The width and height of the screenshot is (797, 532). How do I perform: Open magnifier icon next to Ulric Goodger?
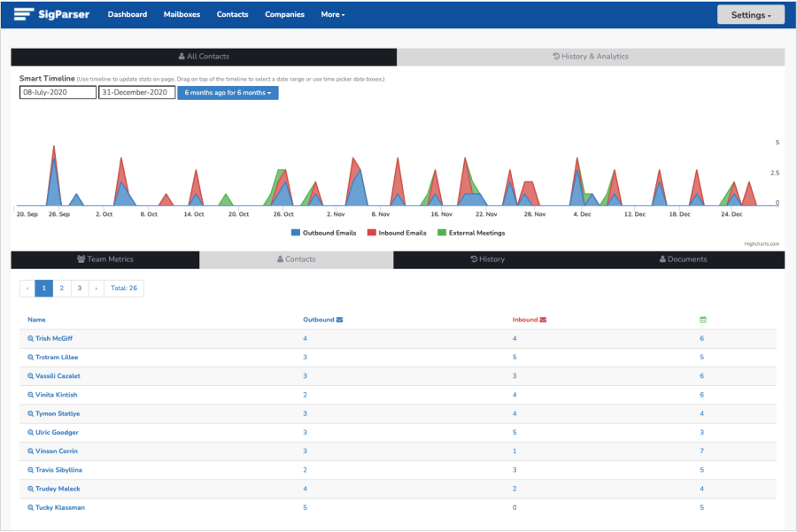[x=30, y=432]
